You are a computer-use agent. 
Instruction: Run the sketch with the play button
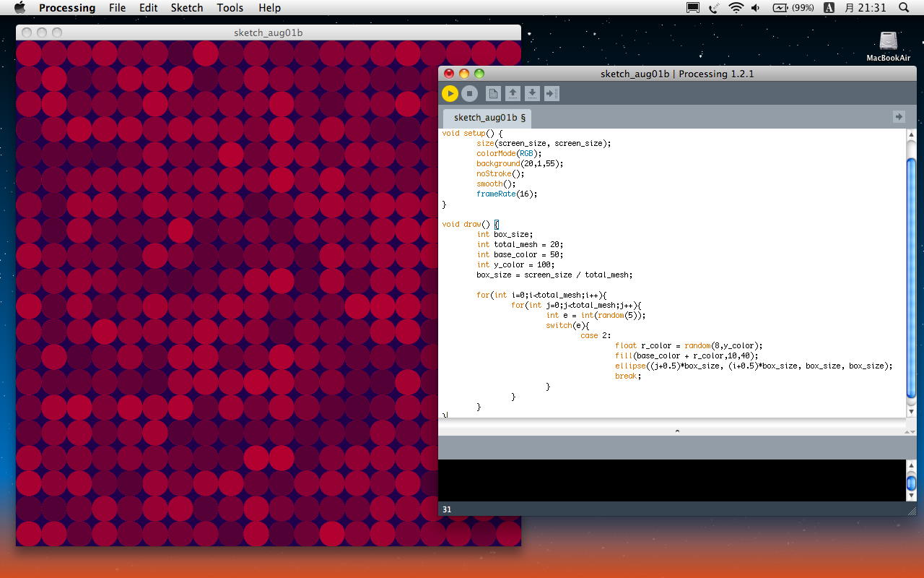450,93
